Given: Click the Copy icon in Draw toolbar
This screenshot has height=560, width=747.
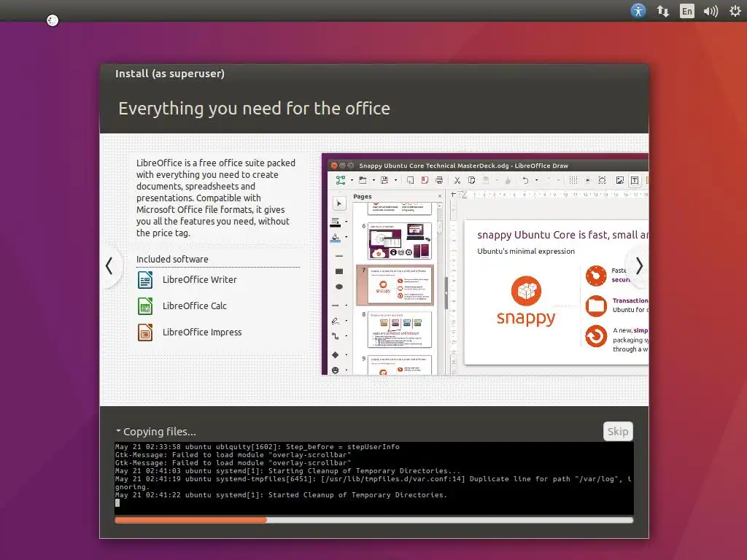Looking at the screenshot, I should [x=472, y=180].
